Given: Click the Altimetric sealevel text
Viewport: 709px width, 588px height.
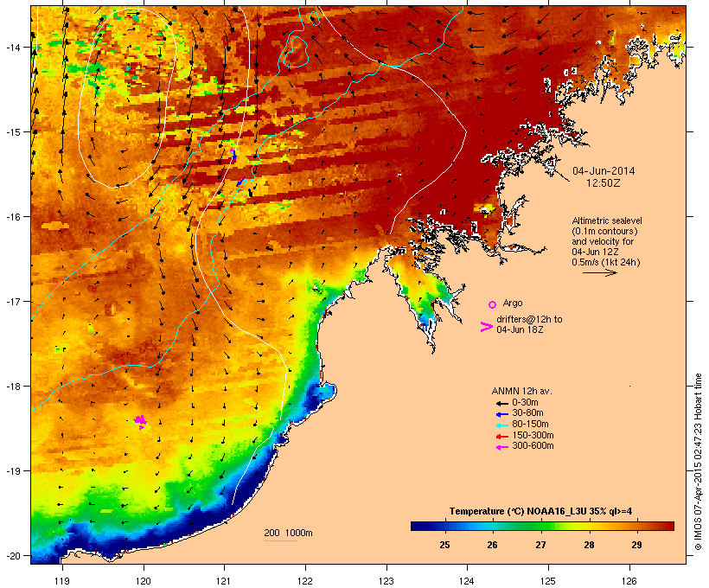Looking at the screenshot, I should 607,220.
